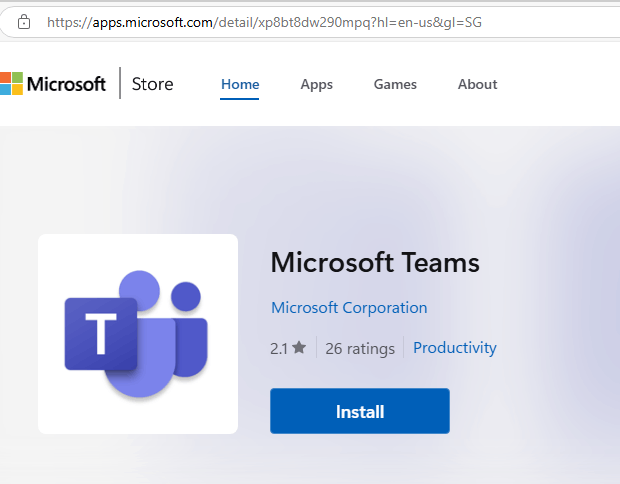The image size is (620, 484).
Task: Click the site security lock icon
Action: [x=24, y=22]
